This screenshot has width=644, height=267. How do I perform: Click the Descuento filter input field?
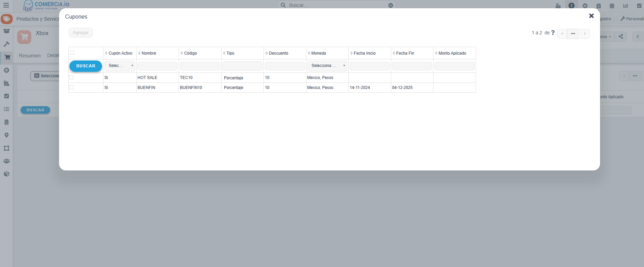pos(285,66)
